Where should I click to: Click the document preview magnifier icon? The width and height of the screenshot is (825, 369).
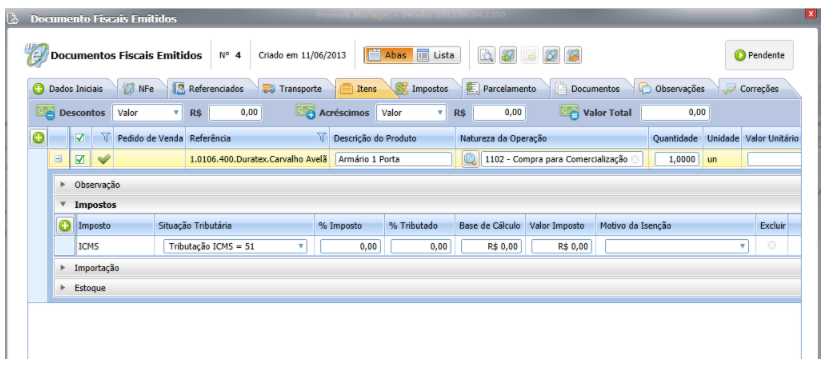[x=486, y=55]
